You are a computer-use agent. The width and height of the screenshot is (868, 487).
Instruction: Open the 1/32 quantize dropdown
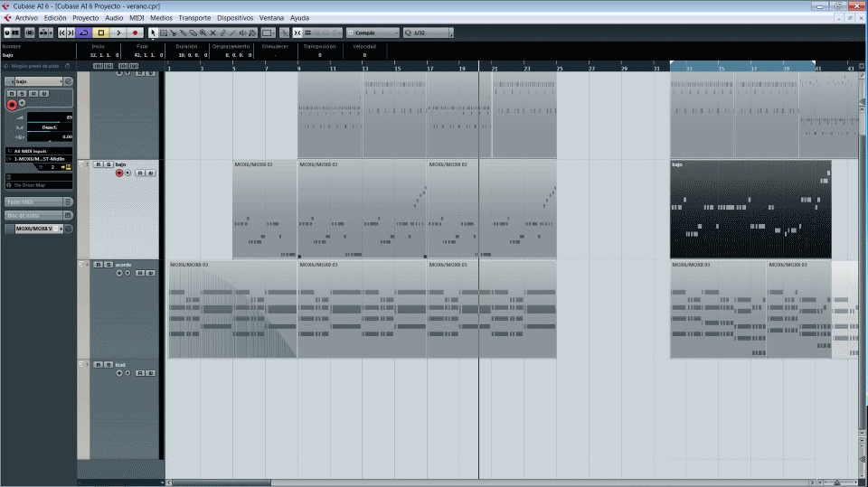tap(428, 33)
